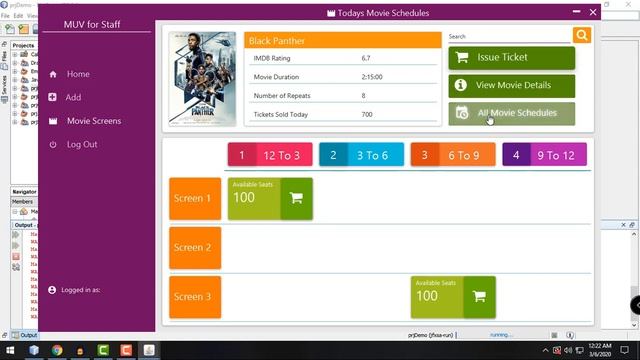
Task: Click the user account icon beside Logged in as
Action: [52, 290]
